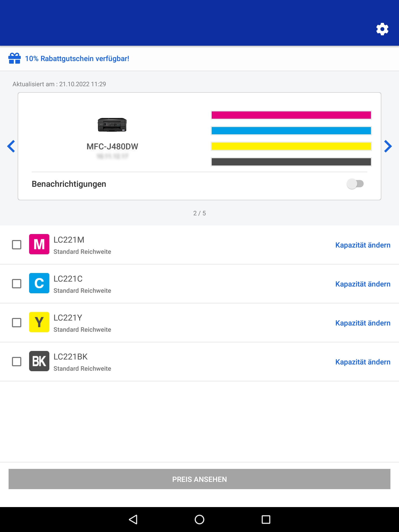Tap the cyan ink level bar

(291, 131)
